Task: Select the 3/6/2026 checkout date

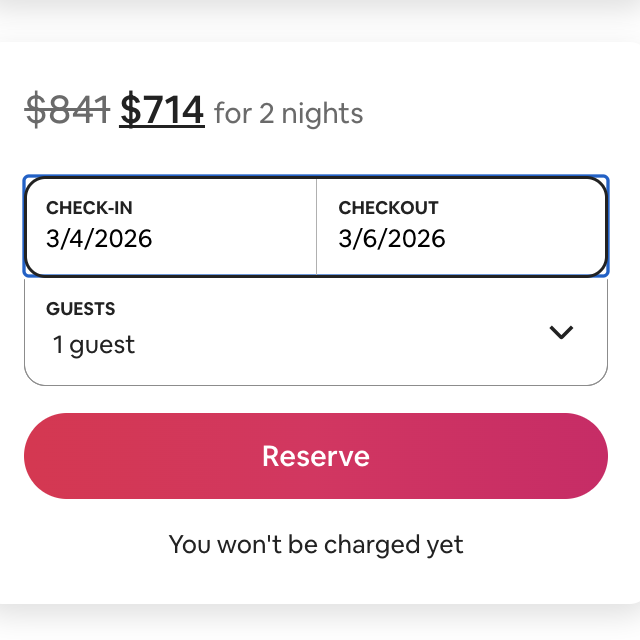Action: tap(392, 239)
